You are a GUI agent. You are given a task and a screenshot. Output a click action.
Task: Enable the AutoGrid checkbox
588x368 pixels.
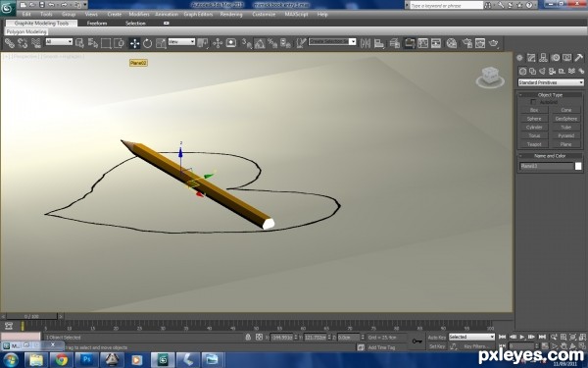tap(533, 102)
